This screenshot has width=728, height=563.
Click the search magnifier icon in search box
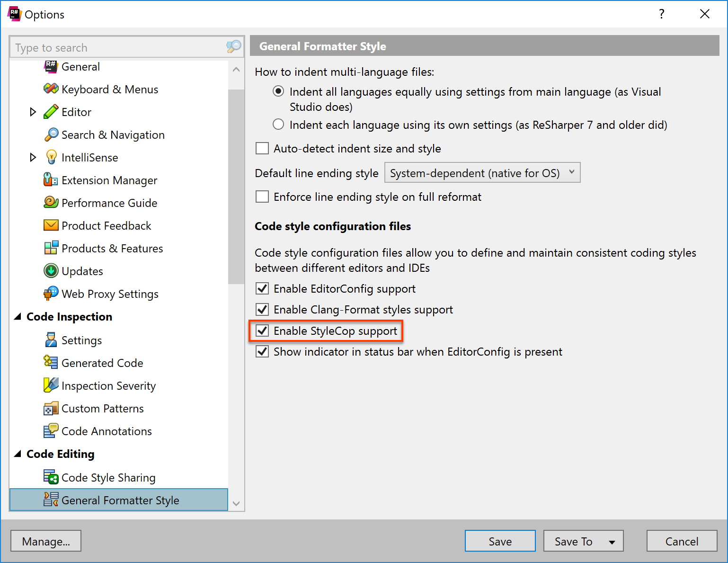[x=234, y=47]
